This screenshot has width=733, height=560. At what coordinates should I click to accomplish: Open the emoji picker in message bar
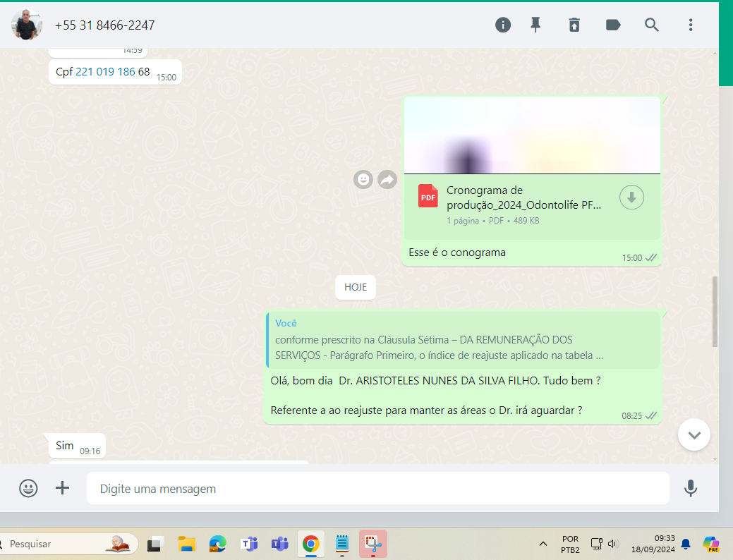click(28, 489)
